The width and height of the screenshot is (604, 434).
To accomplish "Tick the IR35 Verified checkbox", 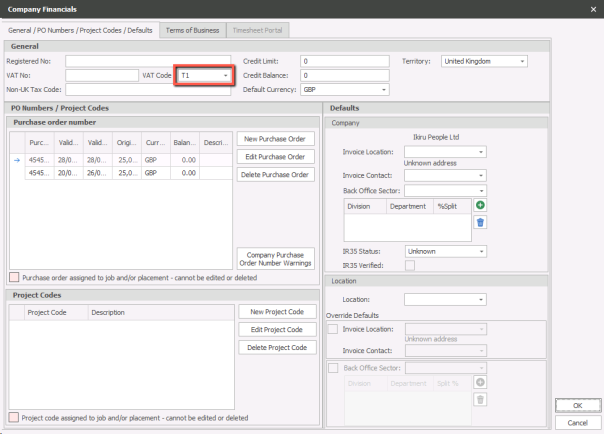I will pyautogui.click(x=410, y=265).
